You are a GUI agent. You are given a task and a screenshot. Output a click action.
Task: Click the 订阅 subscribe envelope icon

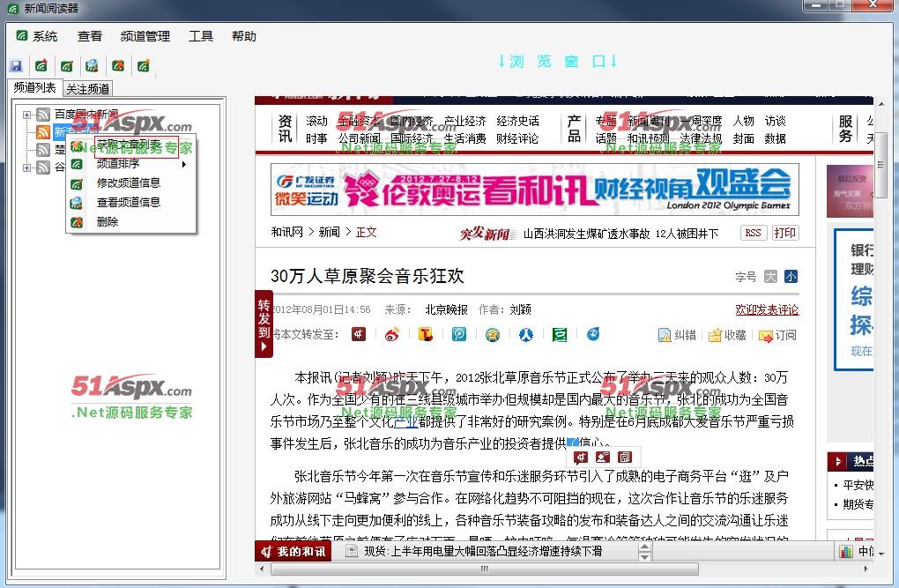pos(765,335)
